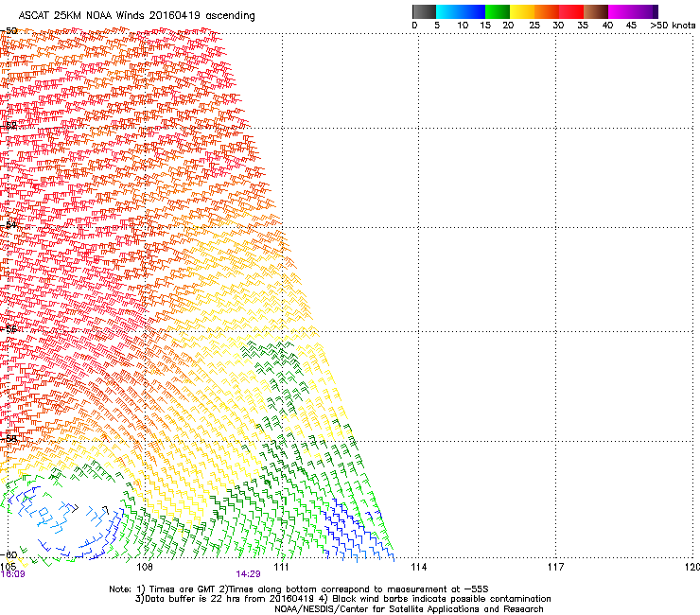Click the "-58" latitude axis label
The height and width of the screenshot is (615, 700).
click(x=9, y=439)
